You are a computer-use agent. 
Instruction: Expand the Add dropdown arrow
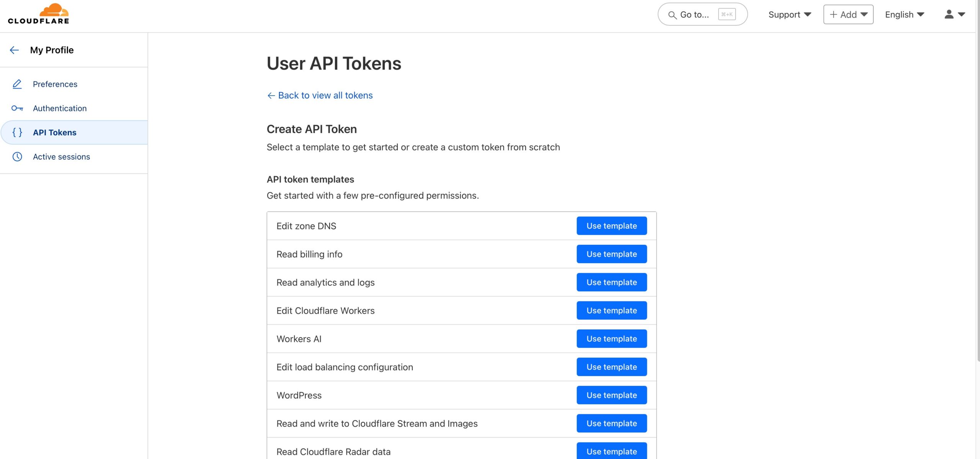864,15
